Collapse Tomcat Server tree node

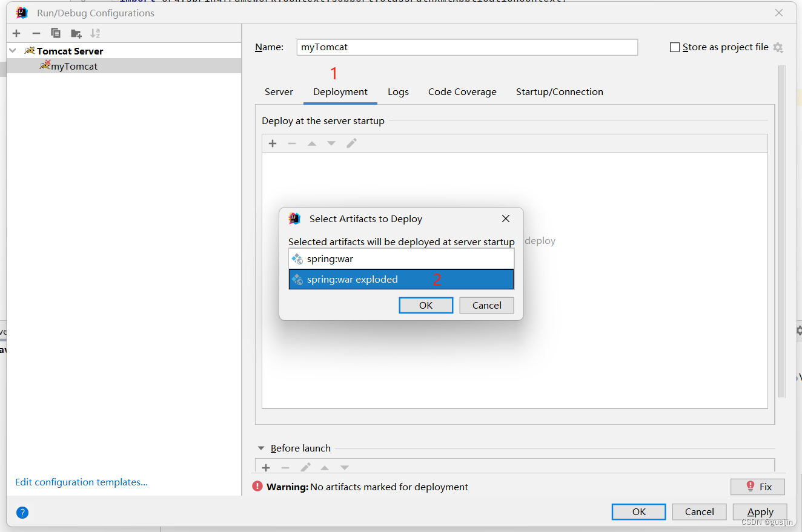click(x=13, y=51)
